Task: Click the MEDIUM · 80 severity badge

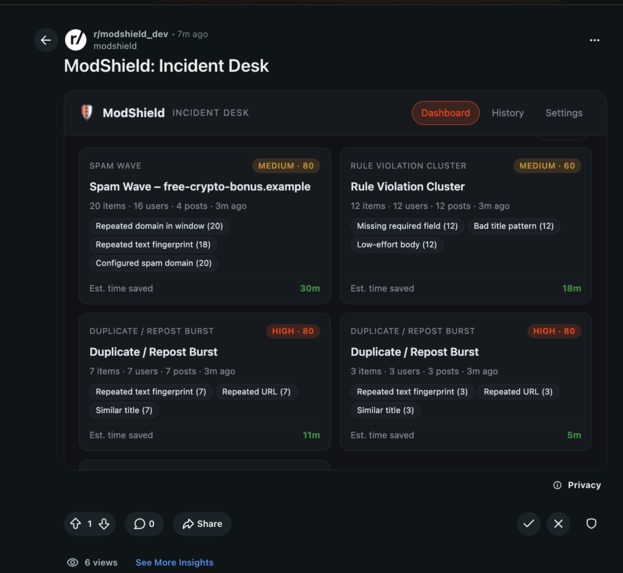Action: [x=286, y=166]
